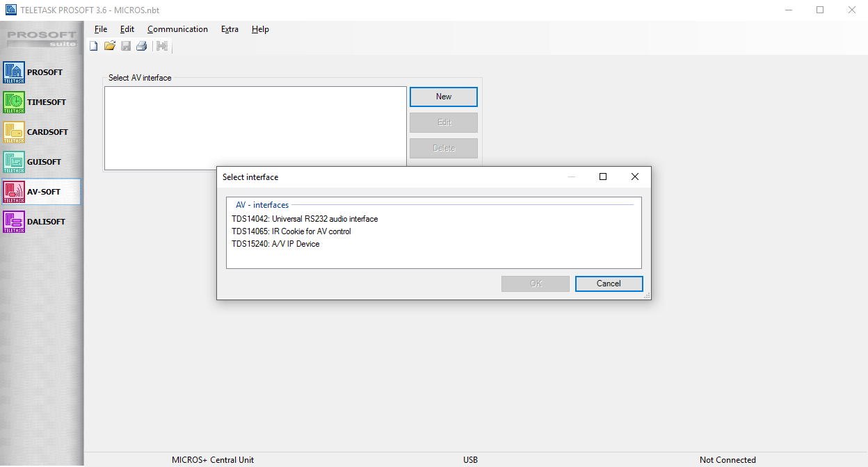Click the Print toolbar icon

click(141, 47)
